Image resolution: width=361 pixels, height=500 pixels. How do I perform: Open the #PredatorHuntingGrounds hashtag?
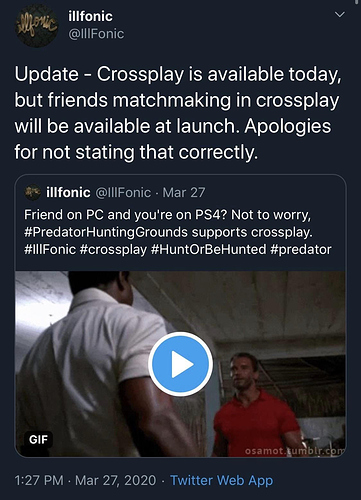106,232
